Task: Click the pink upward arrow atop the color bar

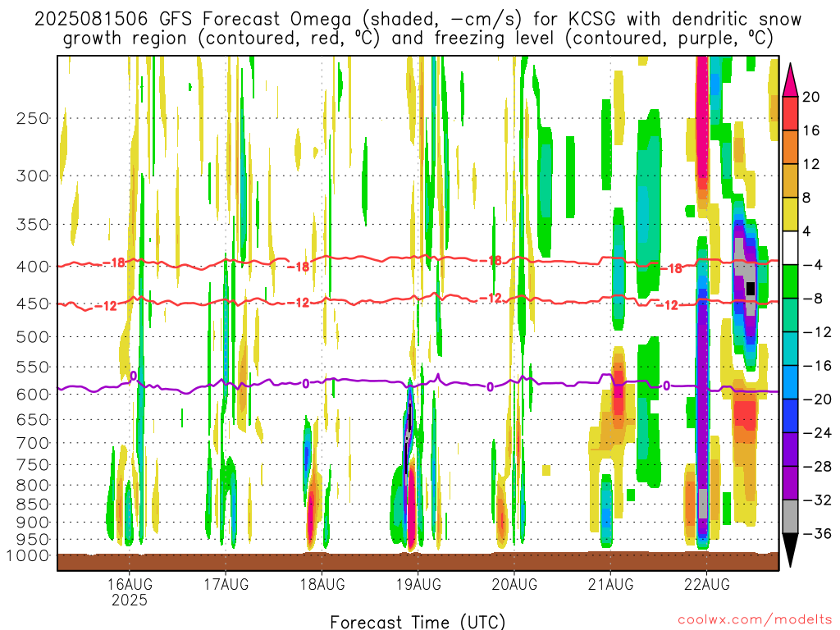Action: click(790, 80)
